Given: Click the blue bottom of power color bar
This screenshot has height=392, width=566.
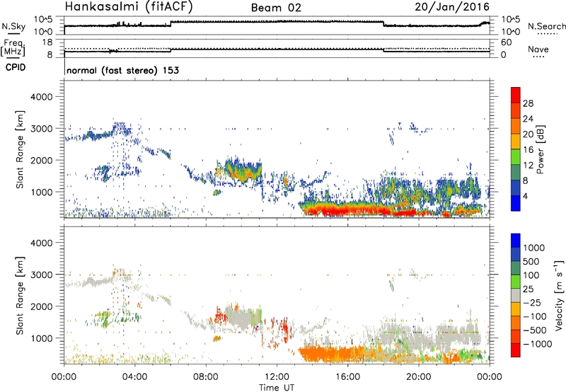Looking at the screenshot, I should pyautogui.click(x=516, y=203).
